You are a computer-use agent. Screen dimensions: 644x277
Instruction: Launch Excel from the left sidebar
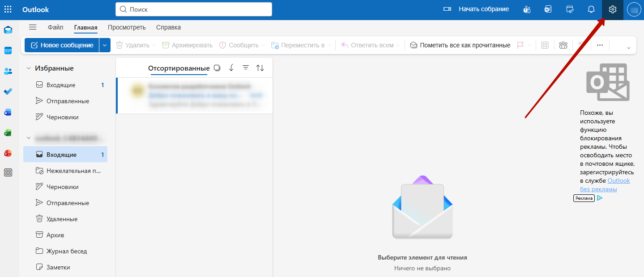click(8, 133)
